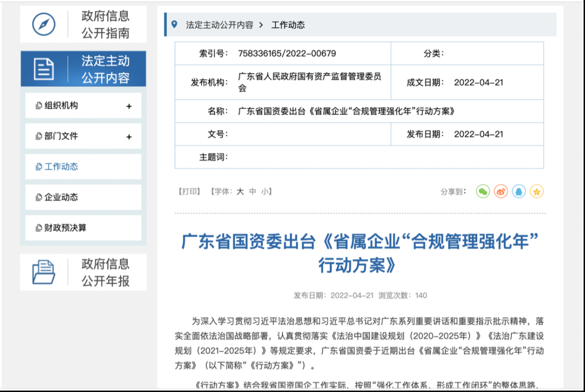
Task: Select 工作动态 in sidebar
Action: click(x=83, y=167)
